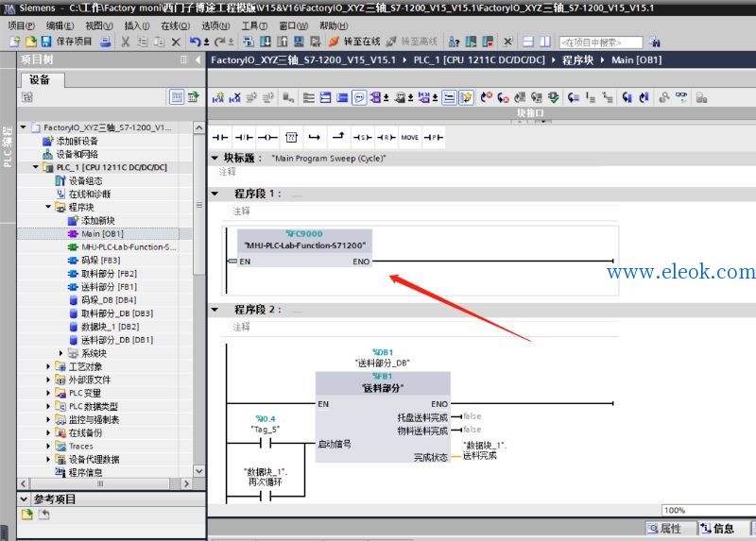Click the stop CPU icon

pos(488,42)
